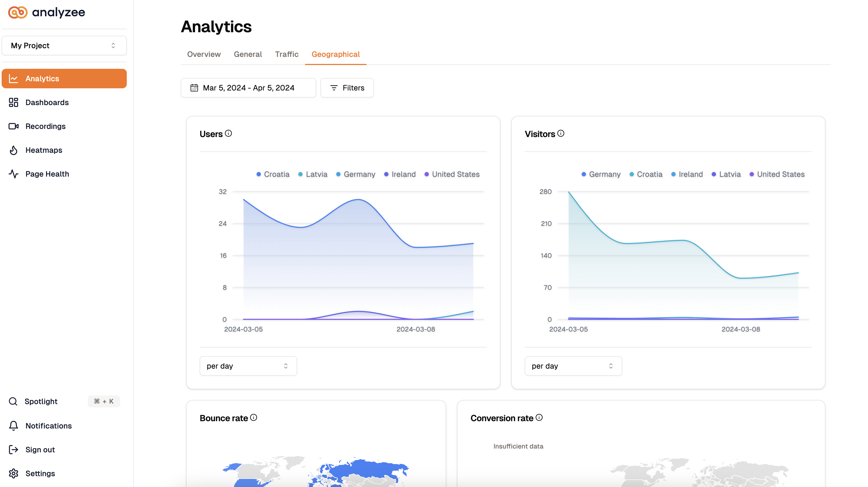Toggle Latvia series in Users legend
This screenshot has width=868, height=487.
pyautogui.click(x=313, y=174)
